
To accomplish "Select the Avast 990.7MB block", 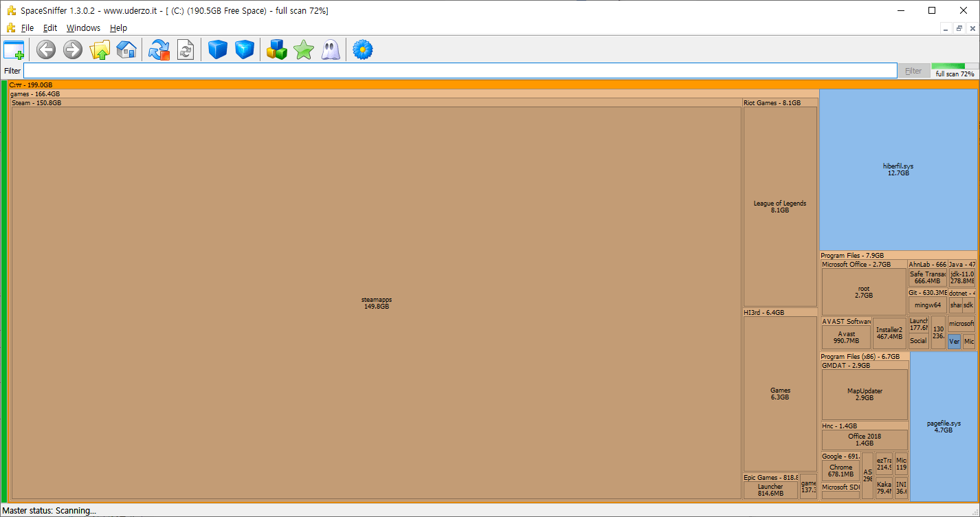I will [x=847, y=338].
